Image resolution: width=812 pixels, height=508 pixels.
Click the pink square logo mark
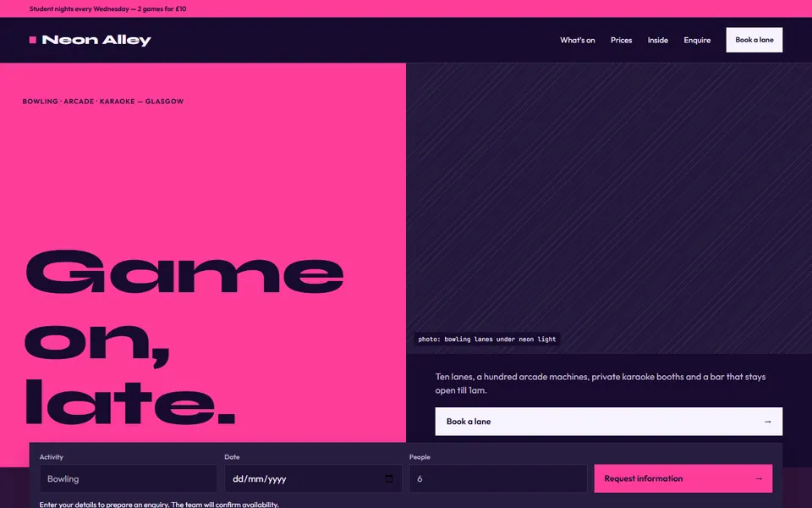click(x=33, y=40)
